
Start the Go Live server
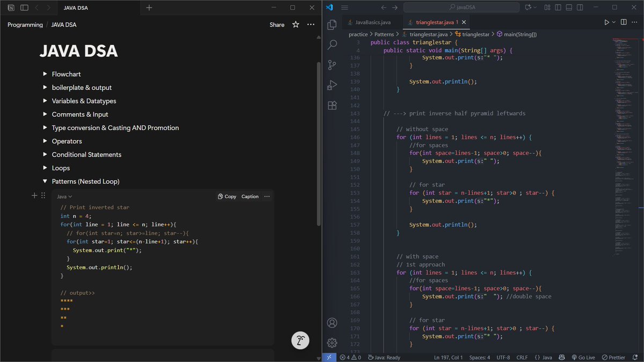pos(583,357)
